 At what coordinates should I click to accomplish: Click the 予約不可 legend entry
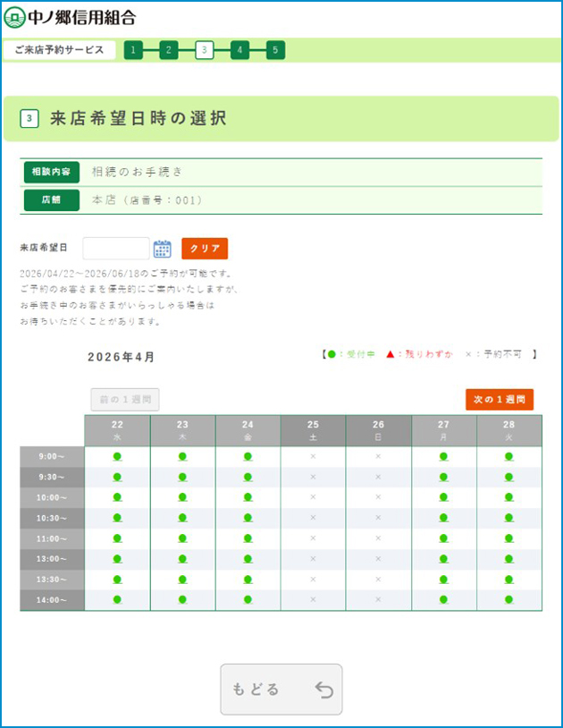[493, 354]
